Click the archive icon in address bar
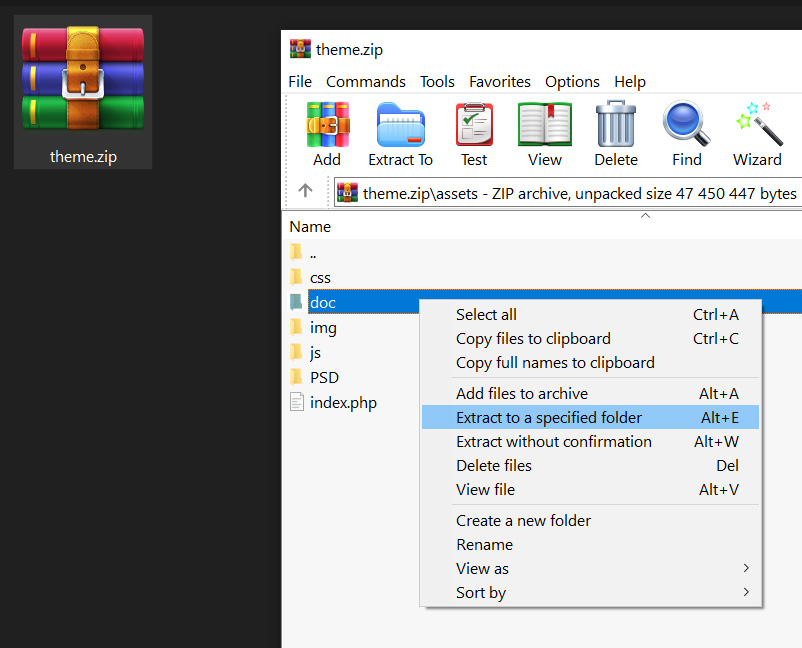This screenshot has height=648, width=802. tap(347, 193)
